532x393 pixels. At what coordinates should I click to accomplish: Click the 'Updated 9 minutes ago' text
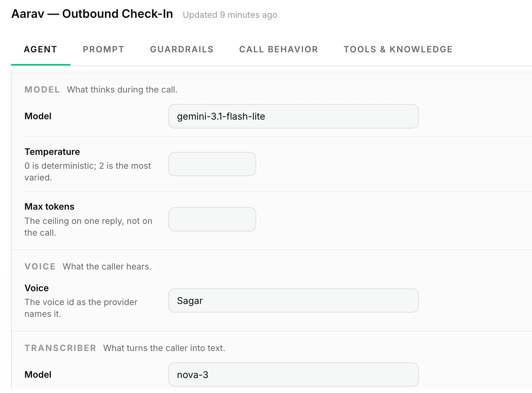tap(230, 15)
